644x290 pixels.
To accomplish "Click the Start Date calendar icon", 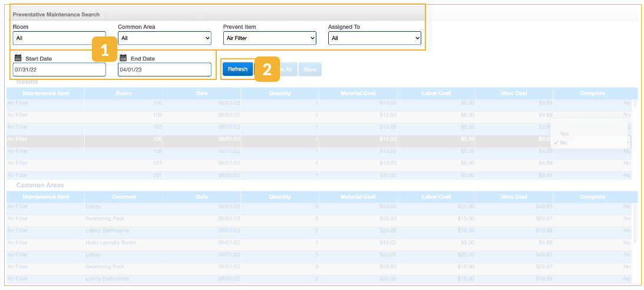I will (x=18, y=58).
